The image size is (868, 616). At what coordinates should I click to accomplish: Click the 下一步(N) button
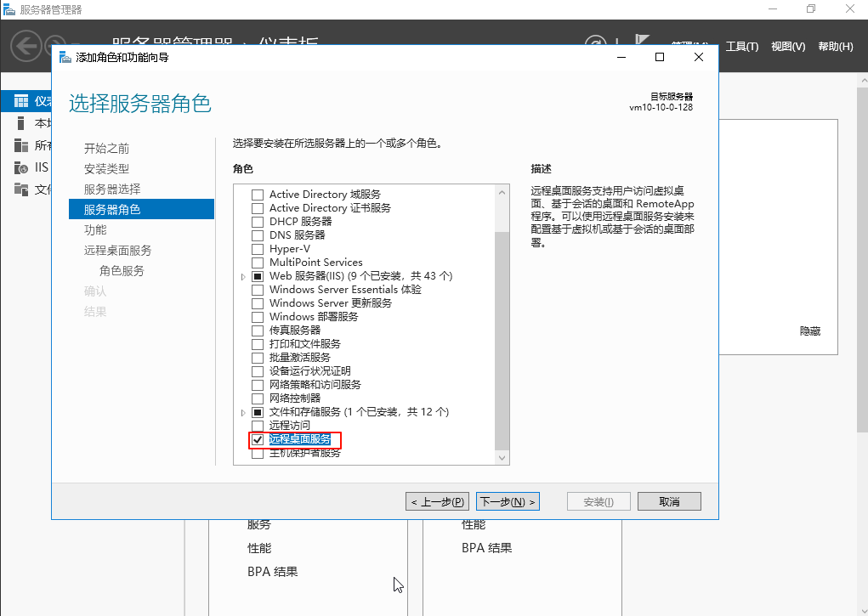coord(508,501)
